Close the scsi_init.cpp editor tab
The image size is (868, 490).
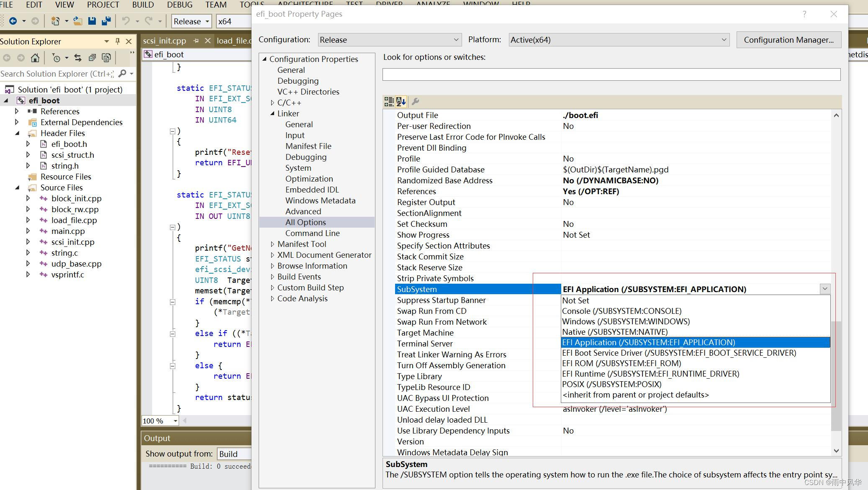tap(208, 41)
